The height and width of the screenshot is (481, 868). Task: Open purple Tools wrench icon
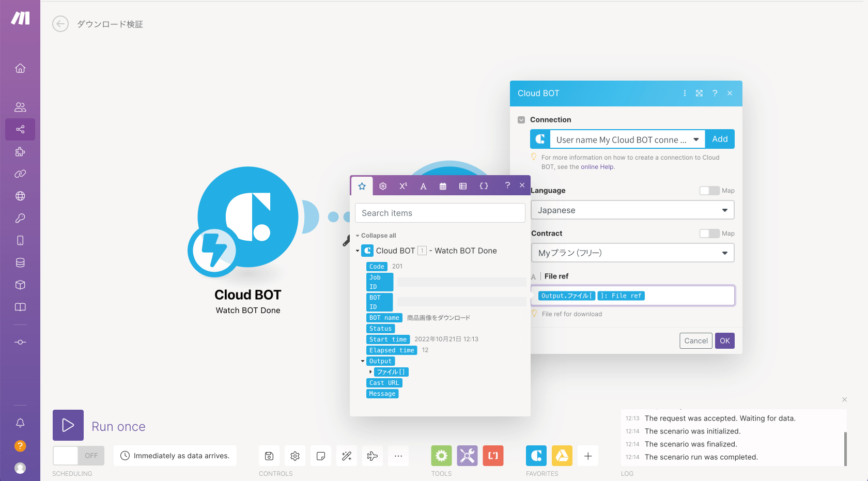coord(467,456)
